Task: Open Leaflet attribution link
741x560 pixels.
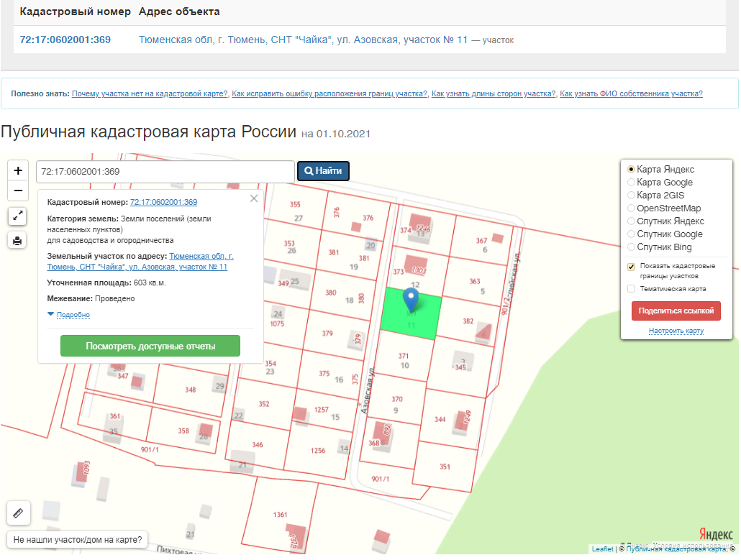Action: pos(603,548)
